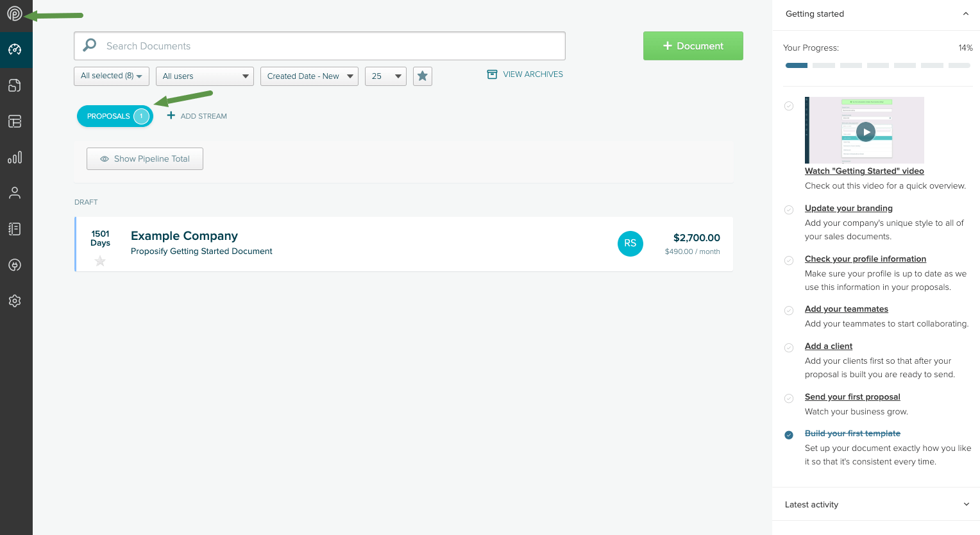980x535 pixels.
Task: Open Add a client link
Action: (829, 346)
